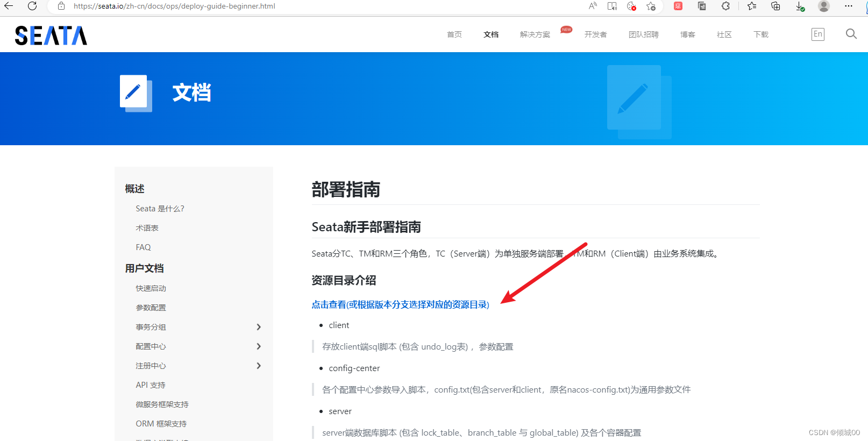Open sidebar item 微服务框架支持
Screen dimensions: 868x441
[x=162, y=404]
